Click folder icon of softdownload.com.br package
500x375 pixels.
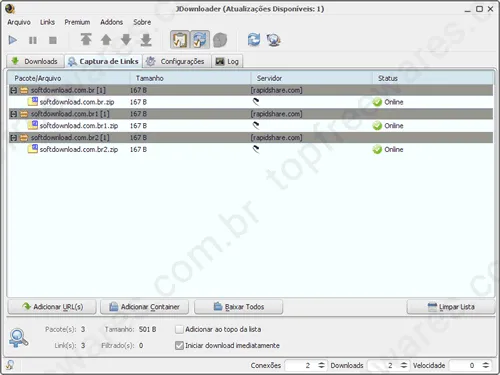coord(24,90)
